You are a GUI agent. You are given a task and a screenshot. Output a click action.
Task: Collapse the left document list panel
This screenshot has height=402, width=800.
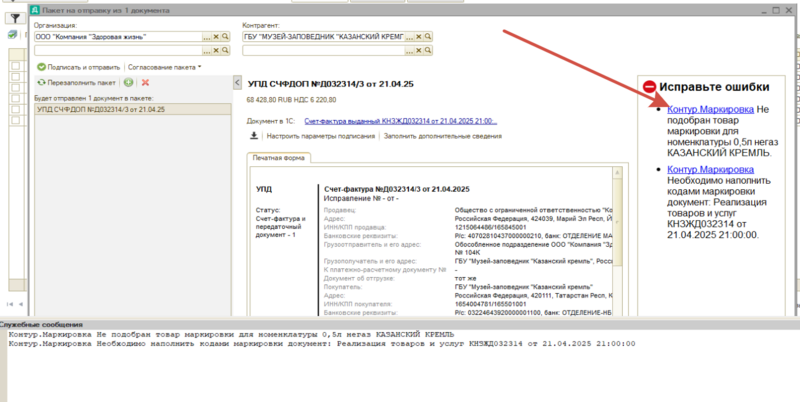[x=237, y=82]
